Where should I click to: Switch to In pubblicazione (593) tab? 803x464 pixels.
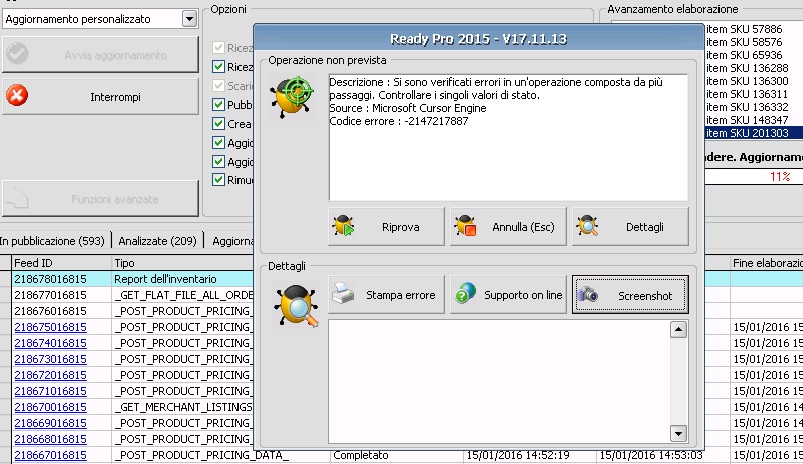pos(52,241)
